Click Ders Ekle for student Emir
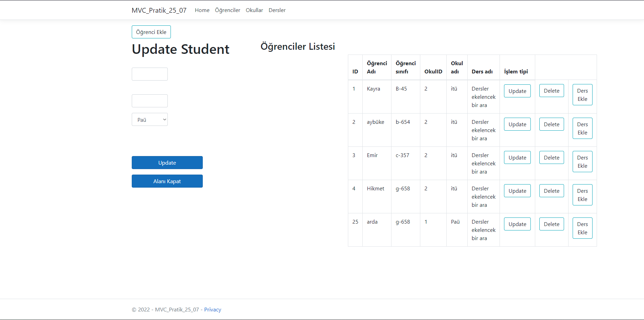 click(582, 162)
